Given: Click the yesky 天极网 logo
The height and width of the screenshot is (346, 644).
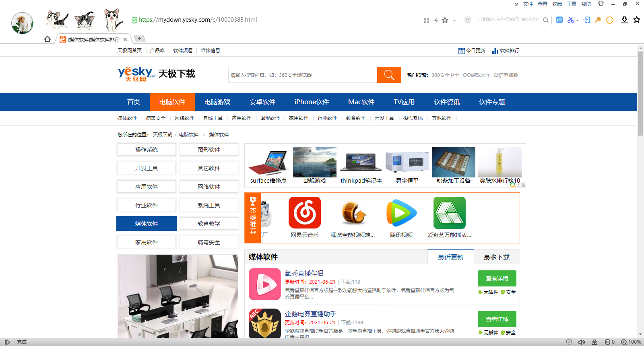Looking at the screenshot, I should (137, 74).
